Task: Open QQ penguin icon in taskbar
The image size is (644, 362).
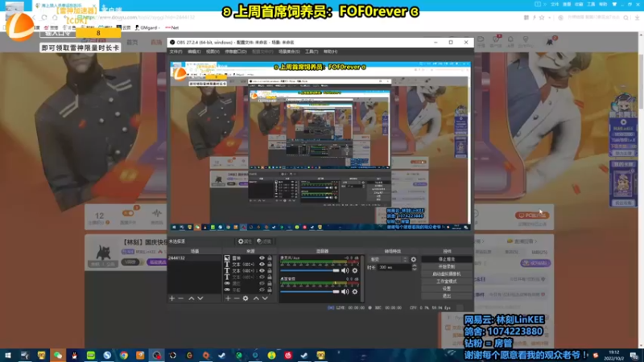Action: tap(74, 355)
